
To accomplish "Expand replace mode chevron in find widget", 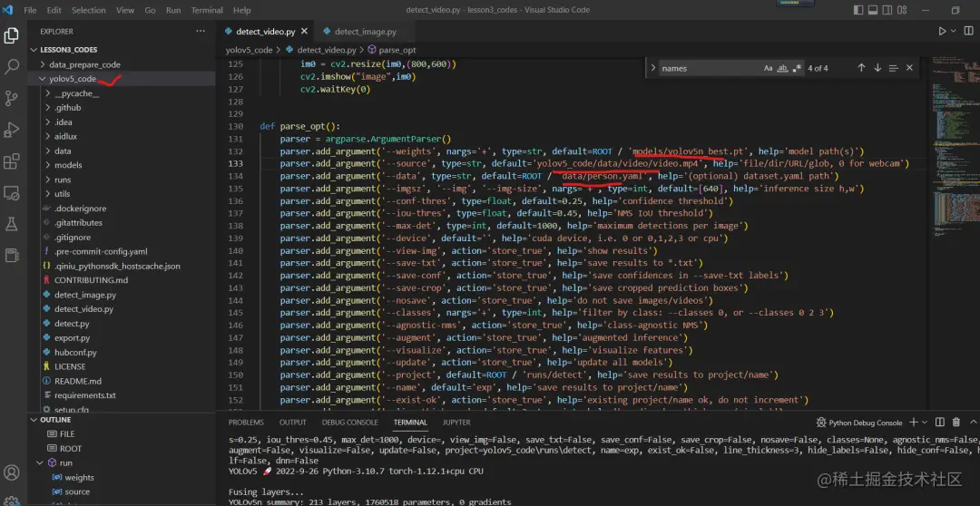I will pos(652,68).
